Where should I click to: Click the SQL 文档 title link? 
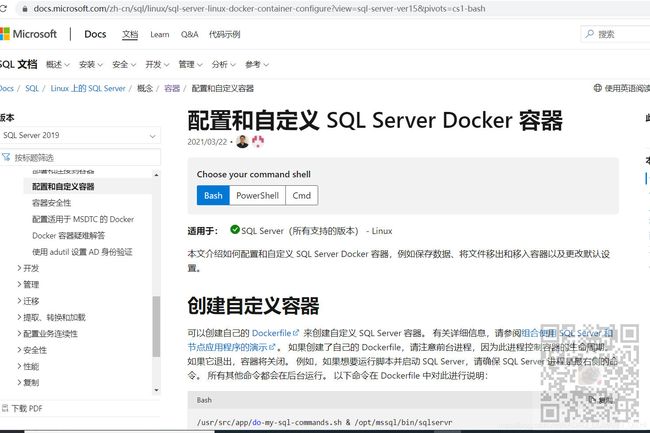pos(18,64)
